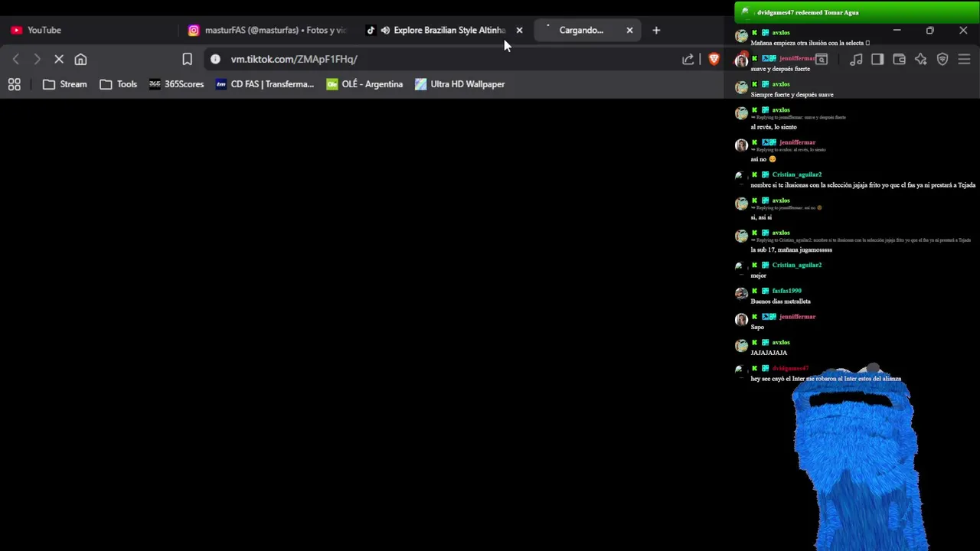The width and height of the screenshot is (980, 551).
Task: Toggle the browser sidebar panel
Action: coord(877,59)
